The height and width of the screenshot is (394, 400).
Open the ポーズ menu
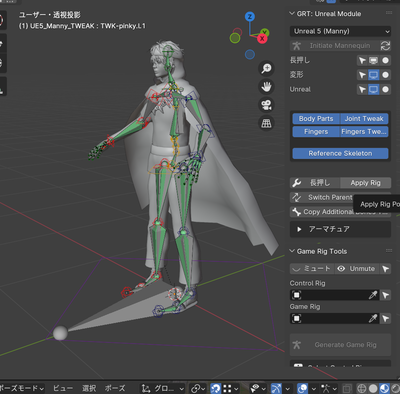coord(115,388)
